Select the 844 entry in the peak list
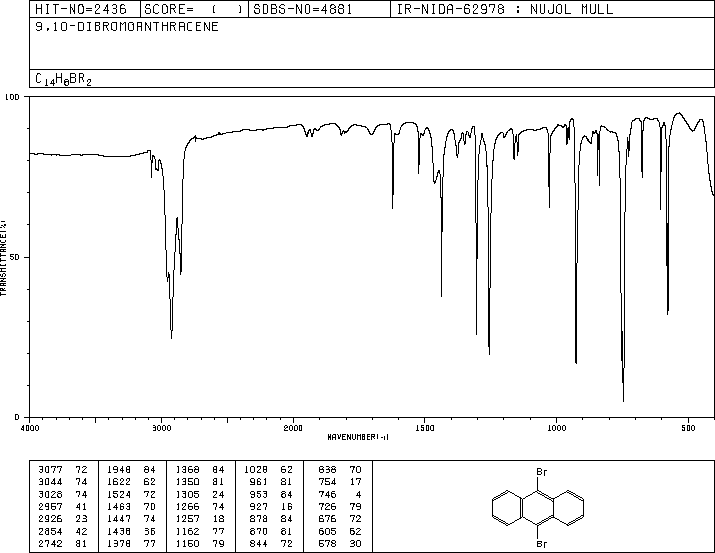715x553 pixels. point(271,543)
